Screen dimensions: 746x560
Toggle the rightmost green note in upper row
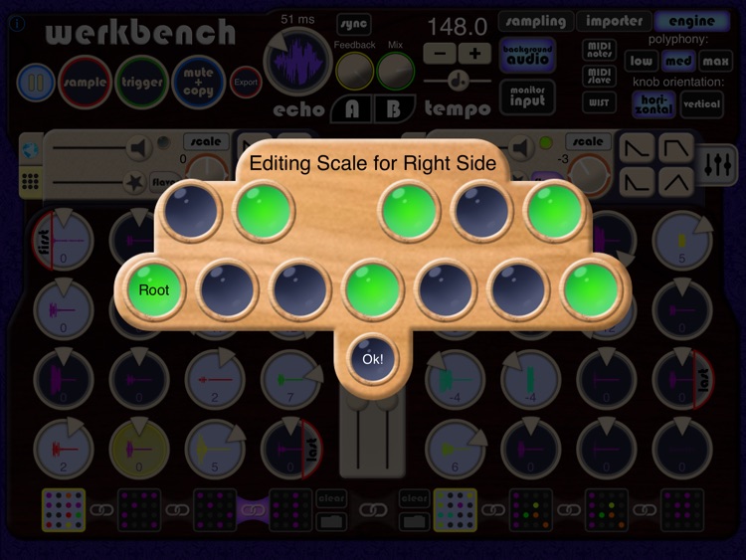(554, 210)
